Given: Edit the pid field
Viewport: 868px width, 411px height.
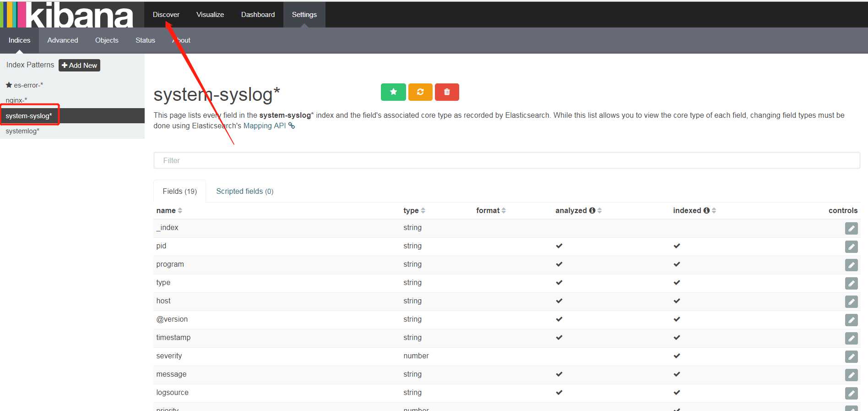Looking at the screenshot, I should click(x=851, y=247).
